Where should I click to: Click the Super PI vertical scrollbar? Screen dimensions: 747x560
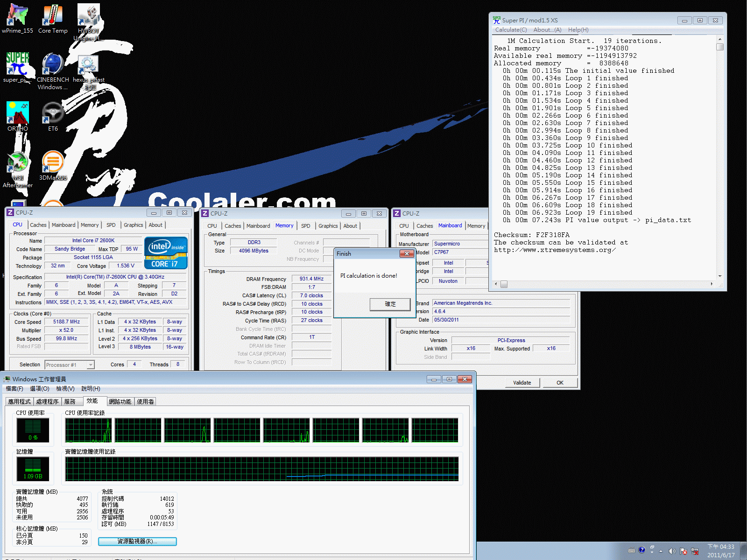tap(720, 159)
